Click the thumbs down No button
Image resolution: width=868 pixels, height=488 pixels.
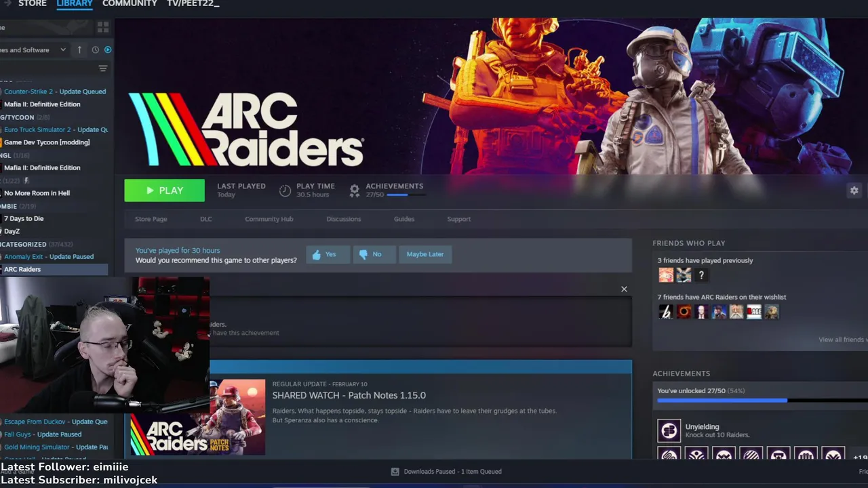(374, 254)
